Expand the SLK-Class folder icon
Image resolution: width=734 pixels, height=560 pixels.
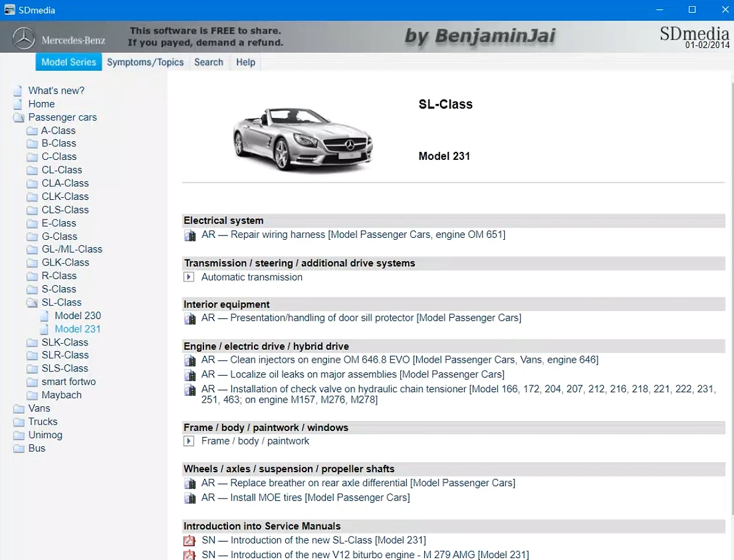click(32, 343)
